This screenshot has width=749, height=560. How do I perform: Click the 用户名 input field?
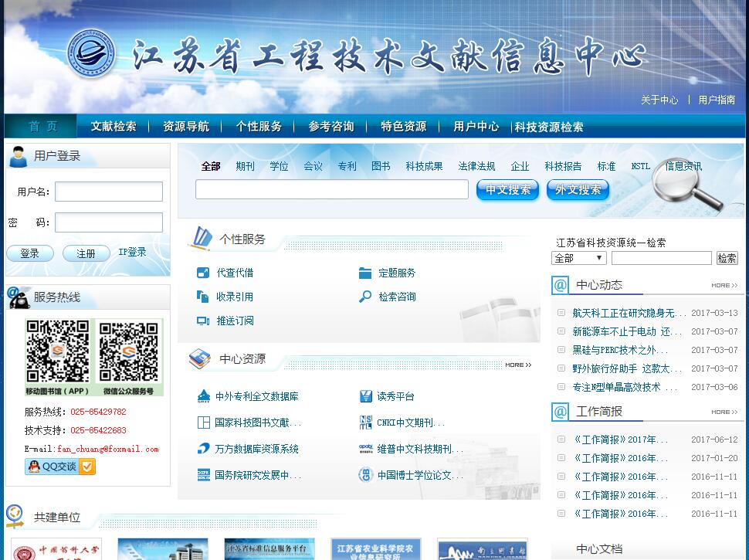109,192
